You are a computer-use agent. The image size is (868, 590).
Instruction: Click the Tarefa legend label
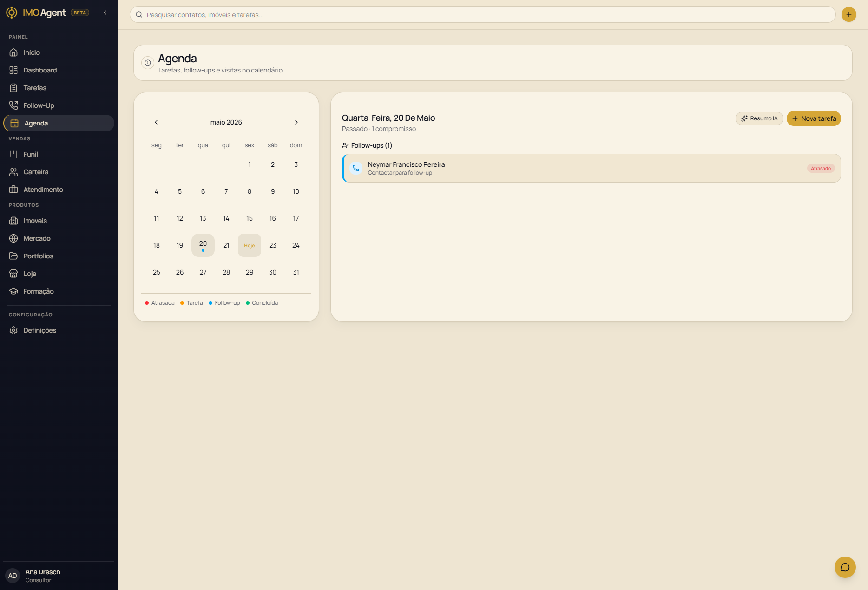click(195, 303)
